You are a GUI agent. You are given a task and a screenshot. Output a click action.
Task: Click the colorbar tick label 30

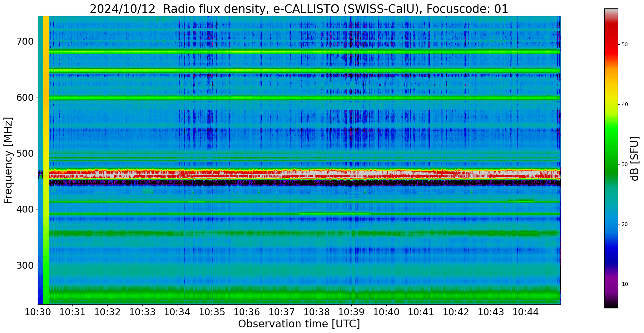[625, 164]
